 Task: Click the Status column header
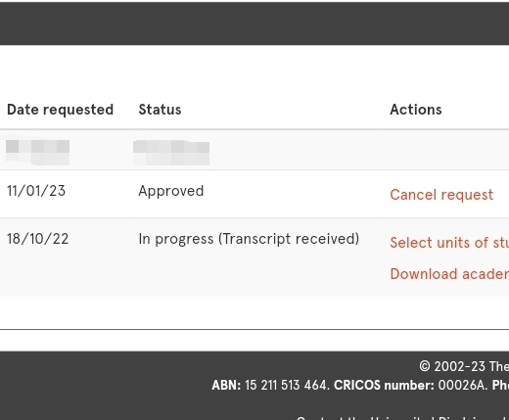click(x=160, y=110)
